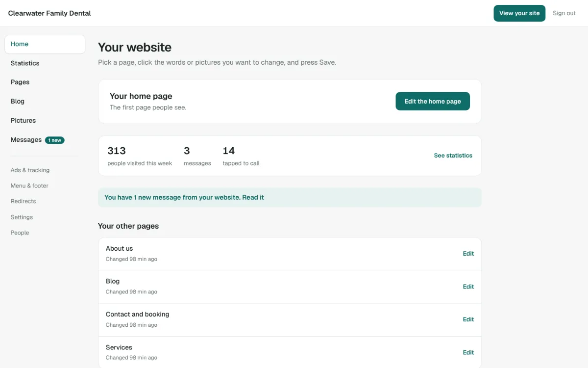
Task: Open See statistics link
Action: tap(453, 156)
